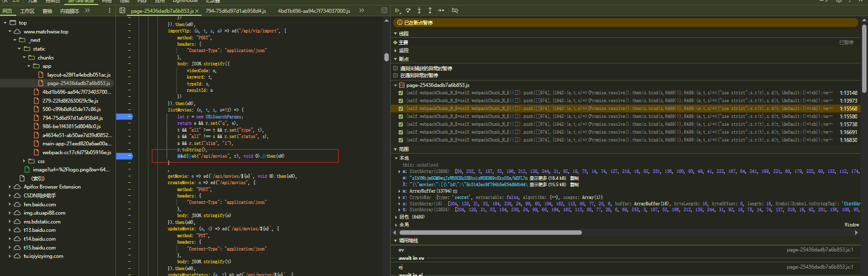The width and height of the screenshot is (868, 276).
Task: Click 复制 copy for variable e
Action: point(574,178)
